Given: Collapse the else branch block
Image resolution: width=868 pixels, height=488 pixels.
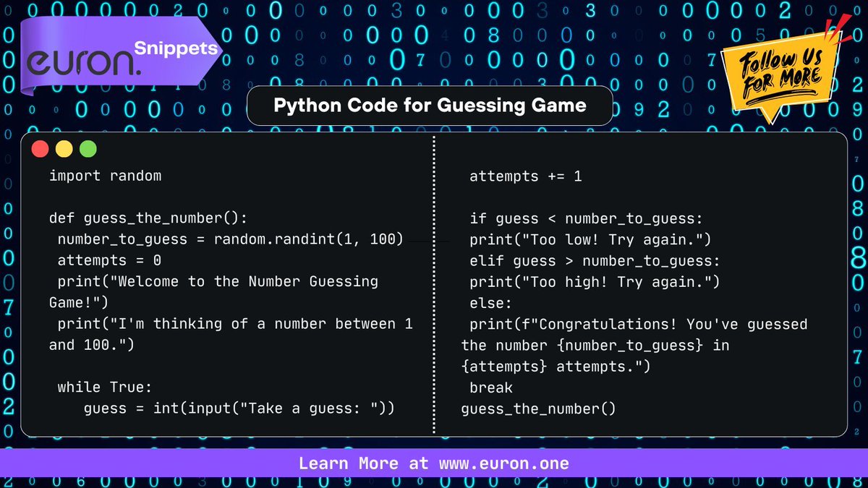Looking at the screenshot, I should 490,303.
